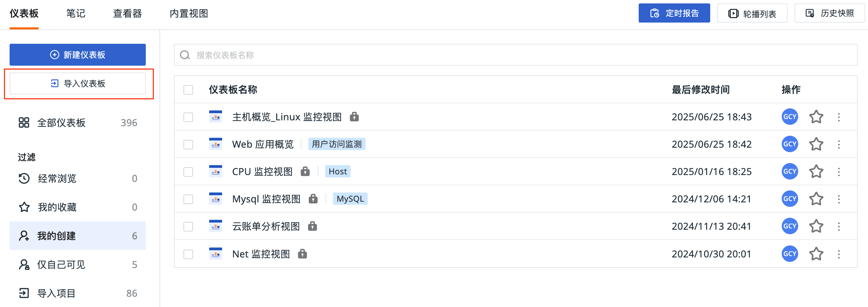
Task: Click lock icon beside 云账单分析视图
Action: coord(312,226)
